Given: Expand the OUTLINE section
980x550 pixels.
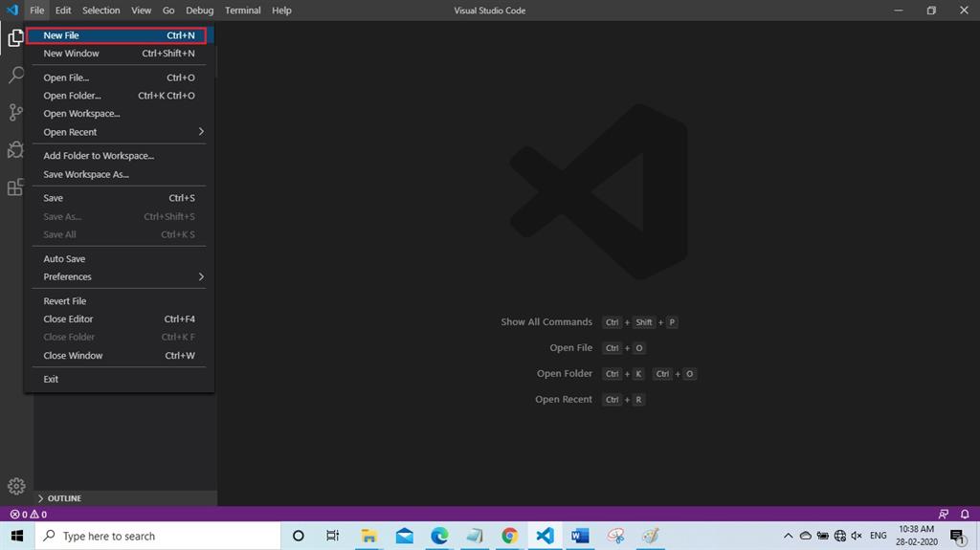Looking at the screenshot, I should click(125, 498).
